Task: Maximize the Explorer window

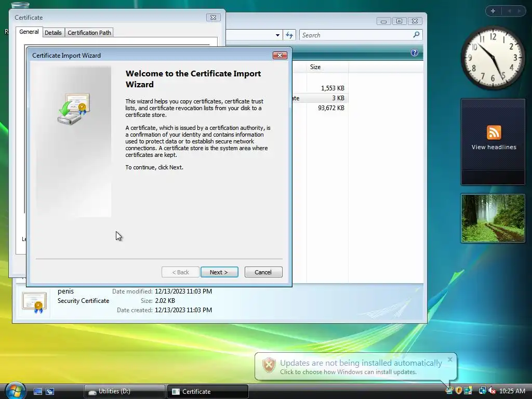Action: click(399, 21)
